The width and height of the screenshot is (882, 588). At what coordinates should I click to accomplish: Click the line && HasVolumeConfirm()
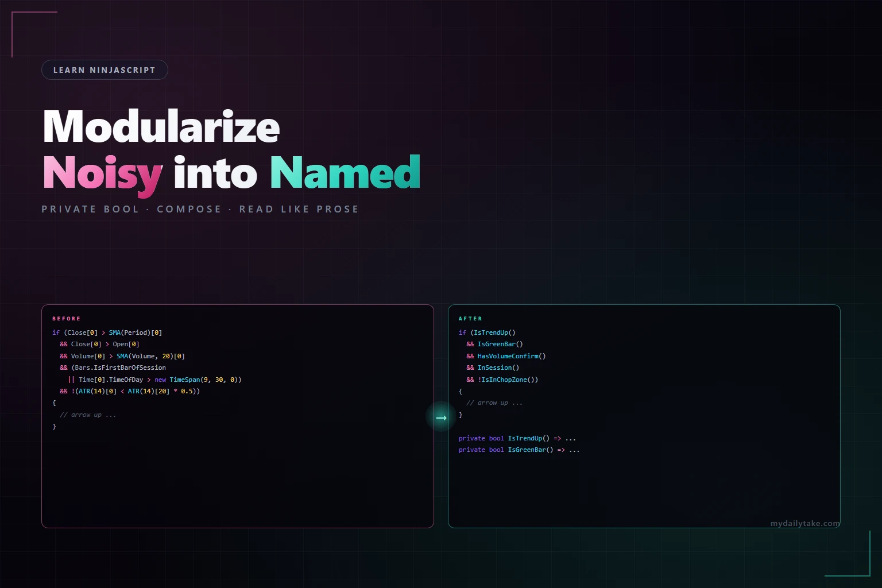click(506, 356)
